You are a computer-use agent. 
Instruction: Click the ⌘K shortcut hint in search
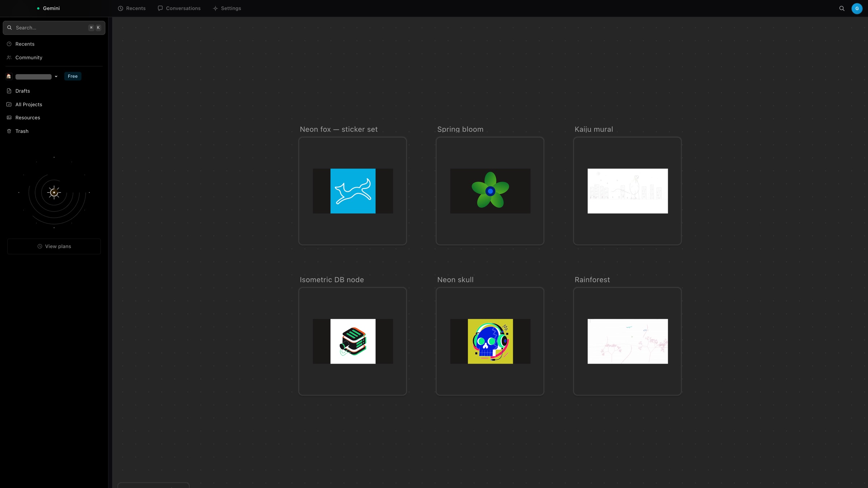coord(95,27)
